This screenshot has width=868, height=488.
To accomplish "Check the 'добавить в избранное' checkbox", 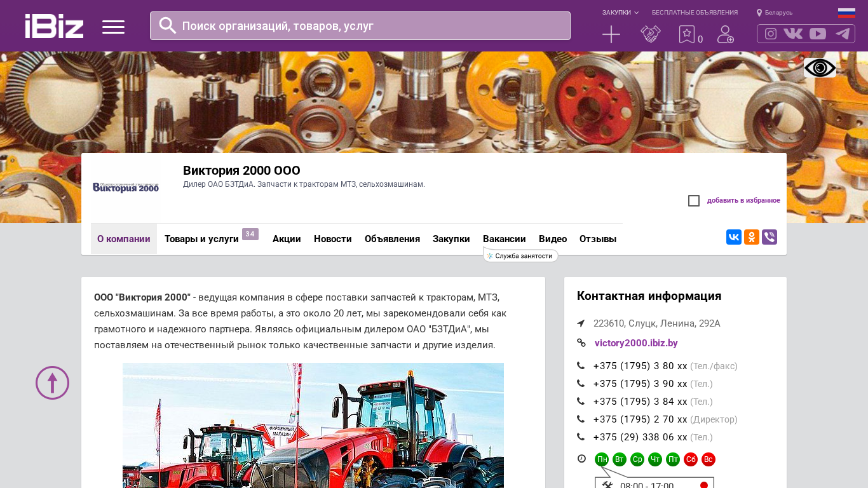I will [x=694, y=201].
